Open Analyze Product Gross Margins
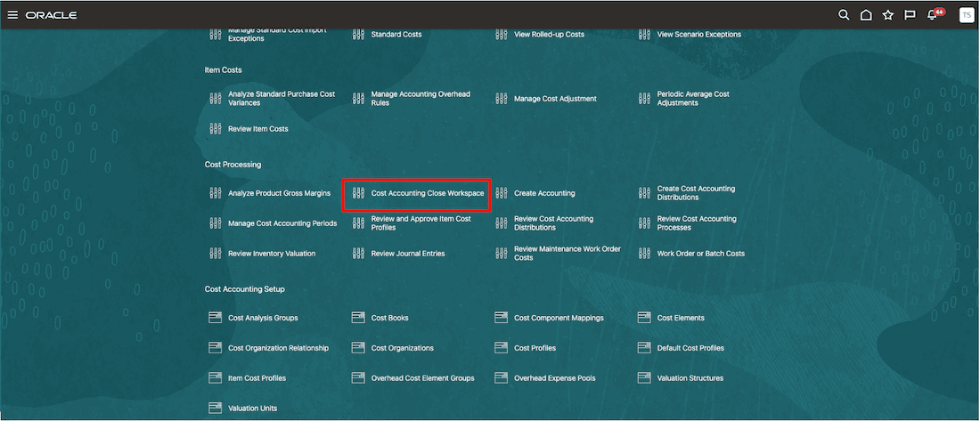The image size is (980, 421). [280, 193]
